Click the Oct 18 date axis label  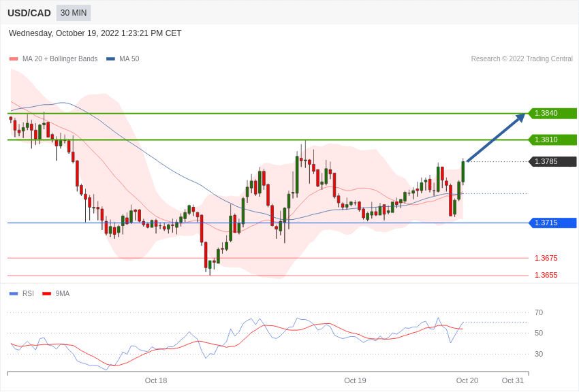pyautogui.click(x=156, y=380)
